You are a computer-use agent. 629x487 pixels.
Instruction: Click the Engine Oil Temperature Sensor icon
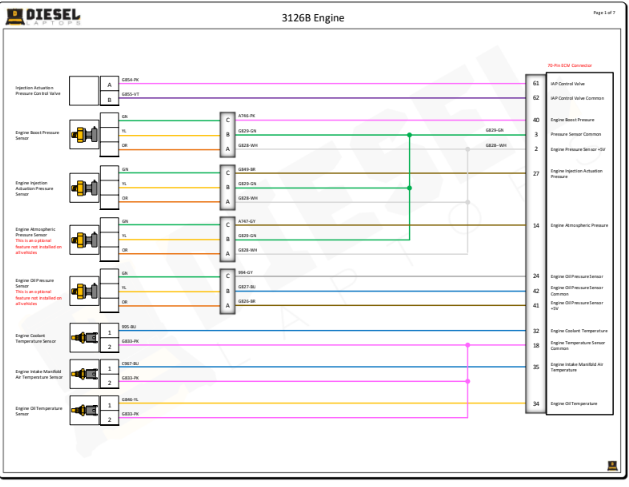click(x=84, y=410)
